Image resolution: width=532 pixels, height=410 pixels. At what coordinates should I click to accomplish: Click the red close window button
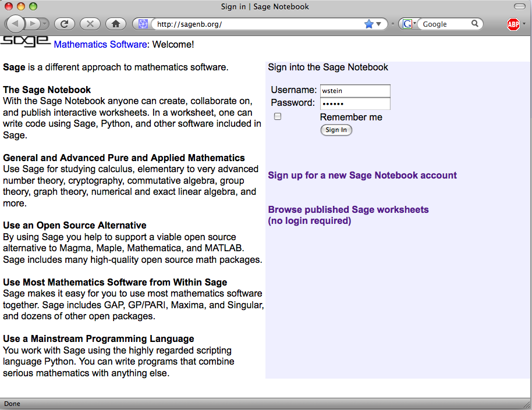pos(9,6)
